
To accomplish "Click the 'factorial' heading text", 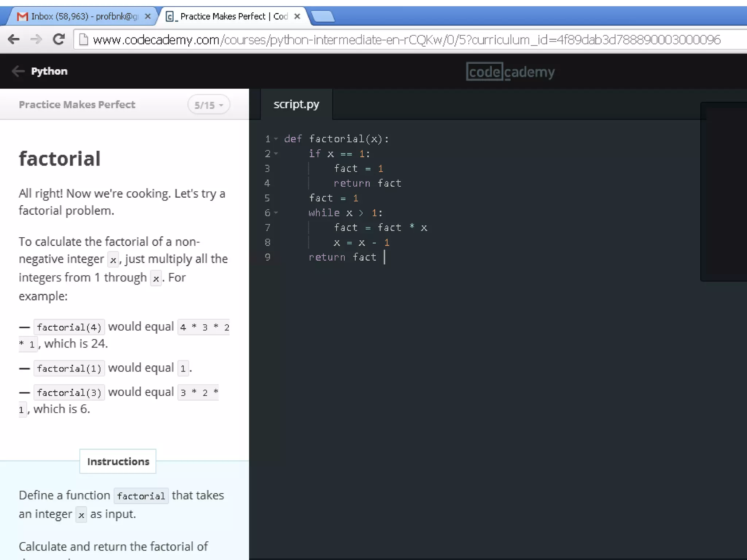I will (59, 159).
